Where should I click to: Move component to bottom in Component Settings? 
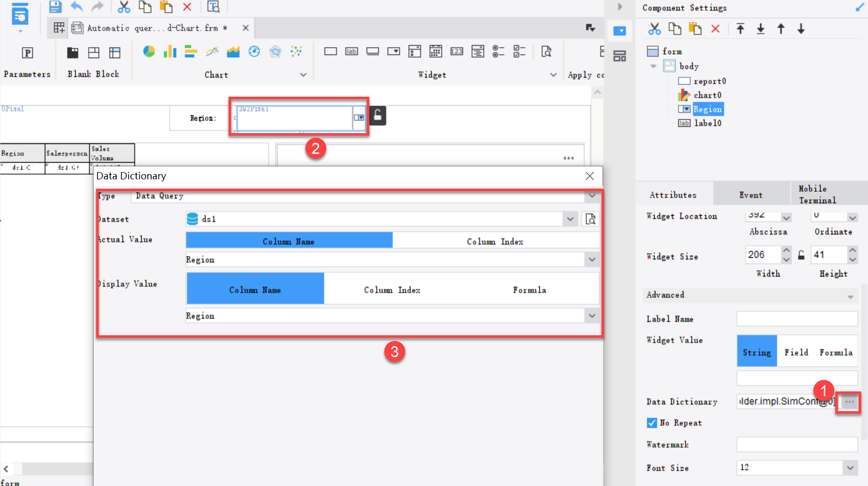click(760, 29)
